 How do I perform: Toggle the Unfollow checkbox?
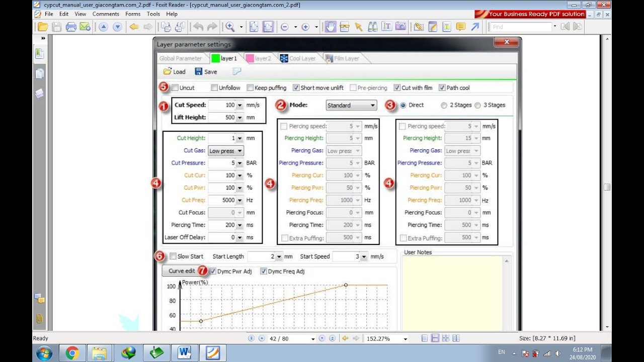(214, 87)
